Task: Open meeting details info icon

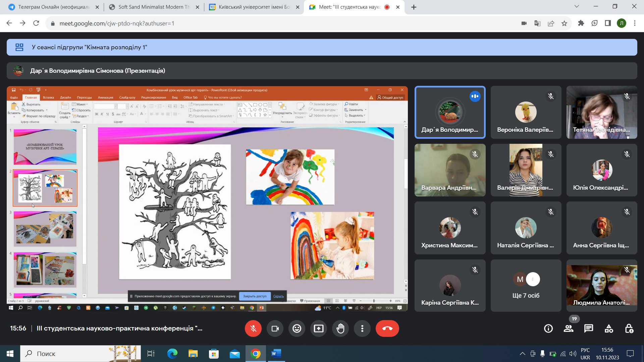Action: [x=548, y=328]
